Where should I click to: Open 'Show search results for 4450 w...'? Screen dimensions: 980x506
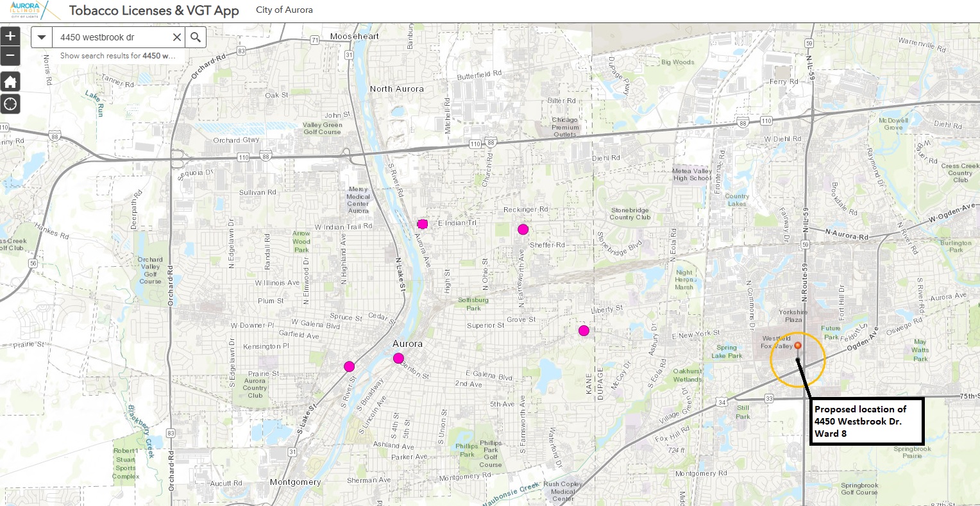[117, 56]
